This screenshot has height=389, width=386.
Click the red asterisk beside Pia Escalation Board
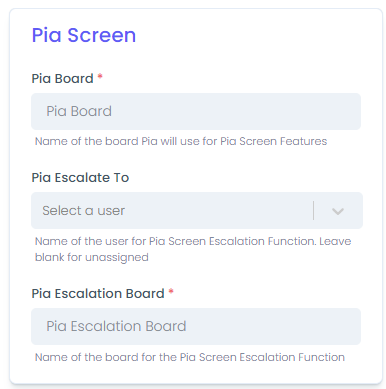click(x=171, y=292)
